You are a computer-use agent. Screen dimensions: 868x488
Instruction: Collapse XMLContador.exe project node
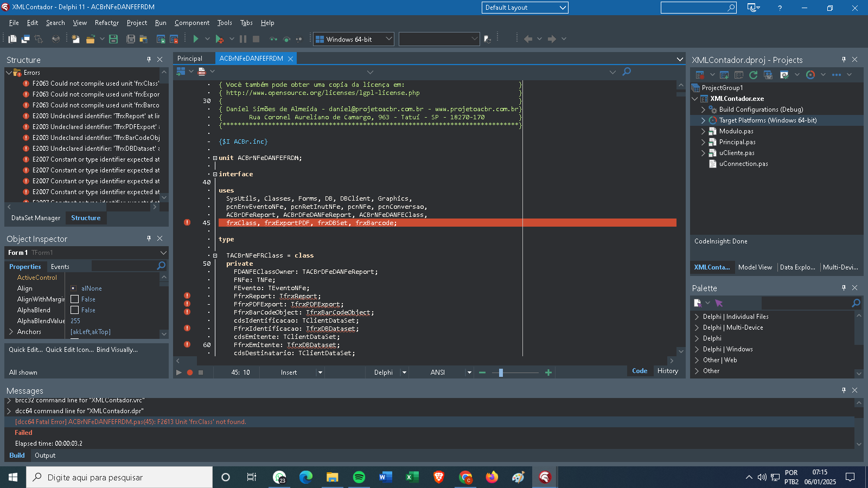pyautogui.click(x=695, y=99)
